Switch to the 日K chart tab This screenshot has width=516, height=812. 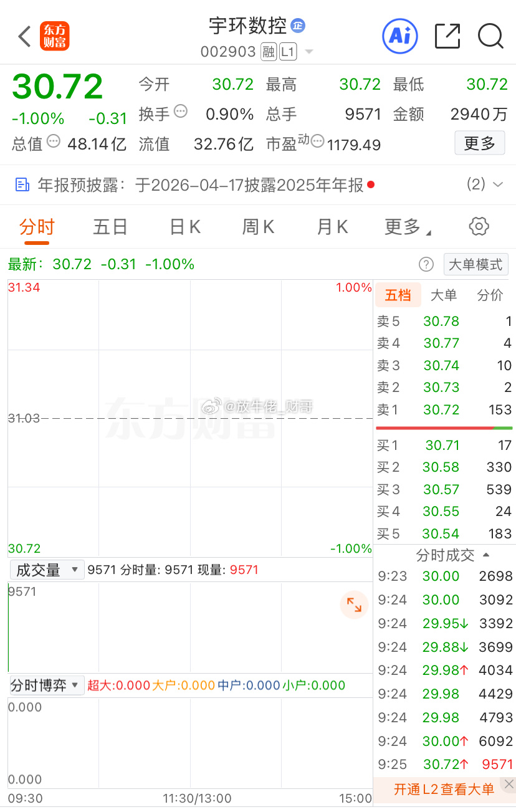(x=184, y=226)
